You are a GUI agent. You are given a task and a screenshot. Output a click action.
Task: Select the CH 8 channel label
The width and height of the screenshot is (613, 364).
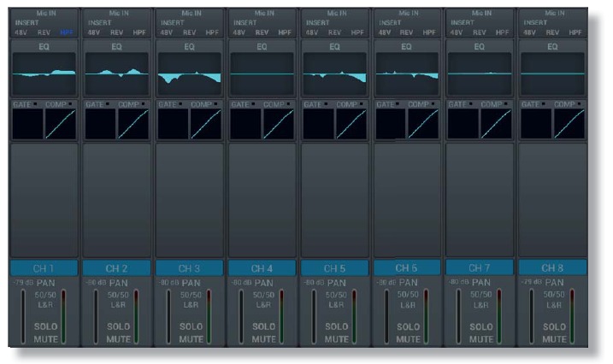click(552, 268)
